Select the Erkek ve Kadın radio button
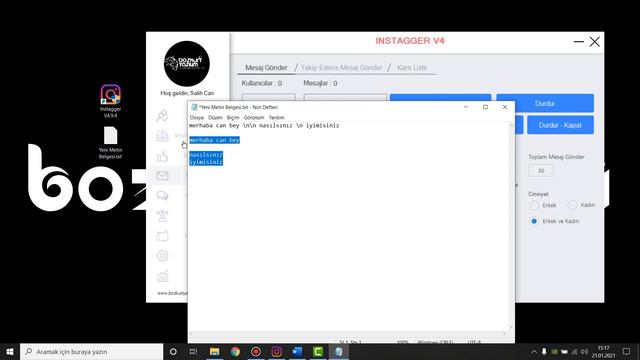This screenshot has height=360, width=640. pyautogui.click(x=534, y=221)
